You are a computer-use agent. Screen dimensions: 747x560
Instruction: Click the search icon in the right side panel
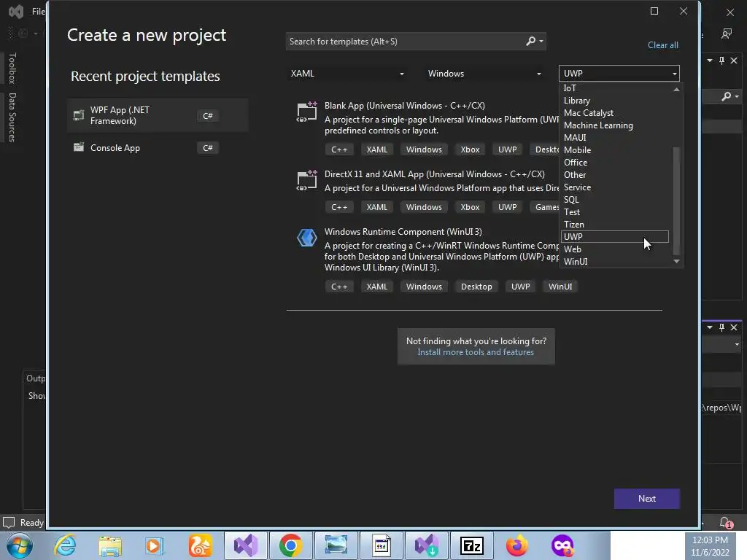(x=726, y=97)
